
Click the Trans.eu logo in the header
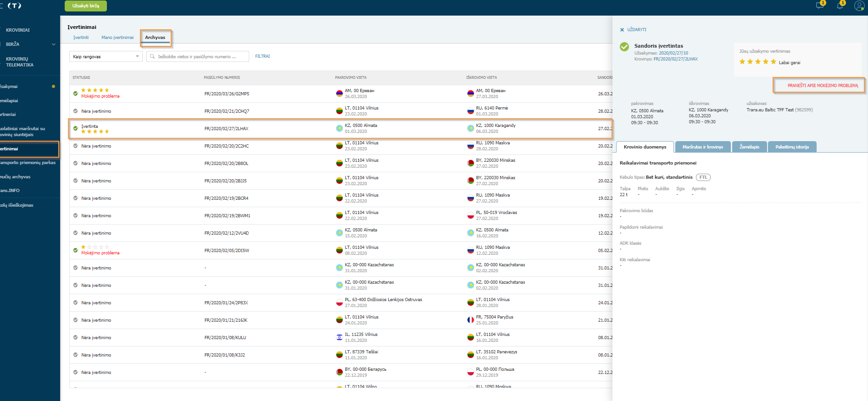click(14, 5)
